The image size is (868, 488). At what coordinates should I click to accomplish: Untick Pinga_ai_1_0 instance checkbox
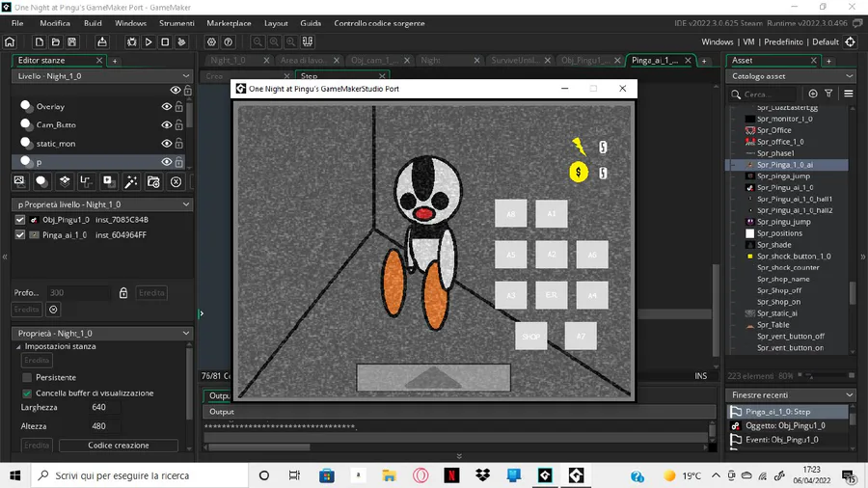pyautogui.click(x=20, y=234)
